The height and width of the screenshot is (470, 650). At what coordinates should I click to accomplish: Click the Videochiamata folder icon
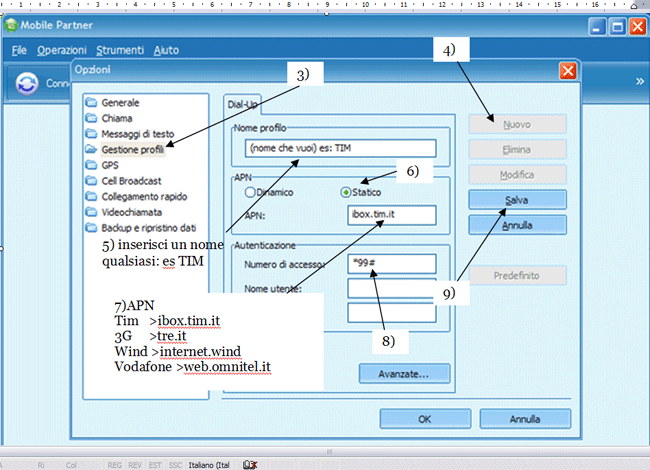click(90, 212)
